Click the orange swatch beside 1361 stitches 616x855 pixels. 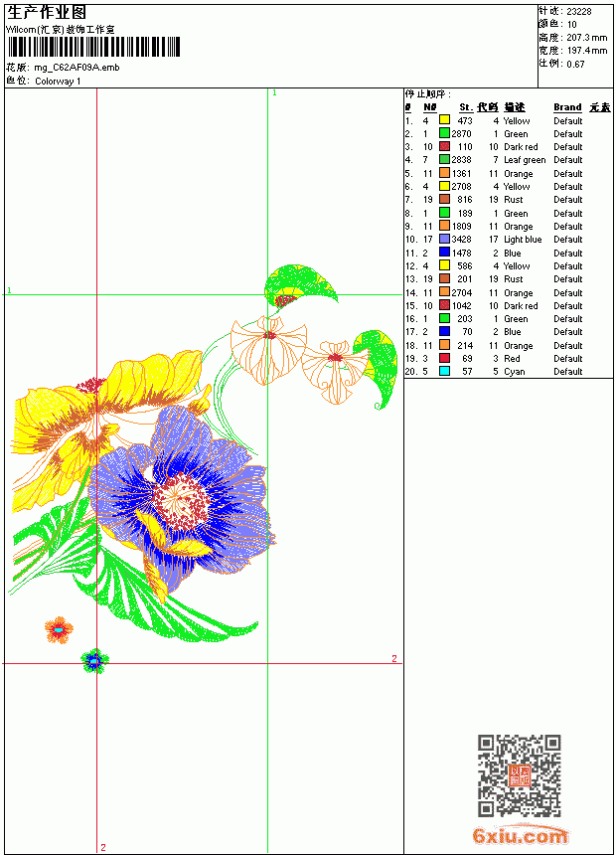click(x=444, y=173)
